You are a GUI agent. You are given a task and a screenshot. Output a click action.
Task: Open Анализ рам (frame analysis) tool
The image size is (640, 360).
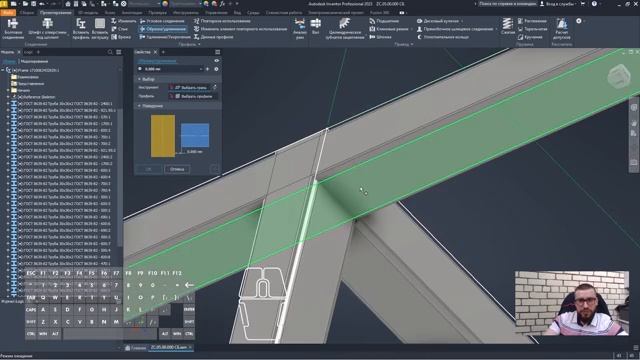click(300, 29)
